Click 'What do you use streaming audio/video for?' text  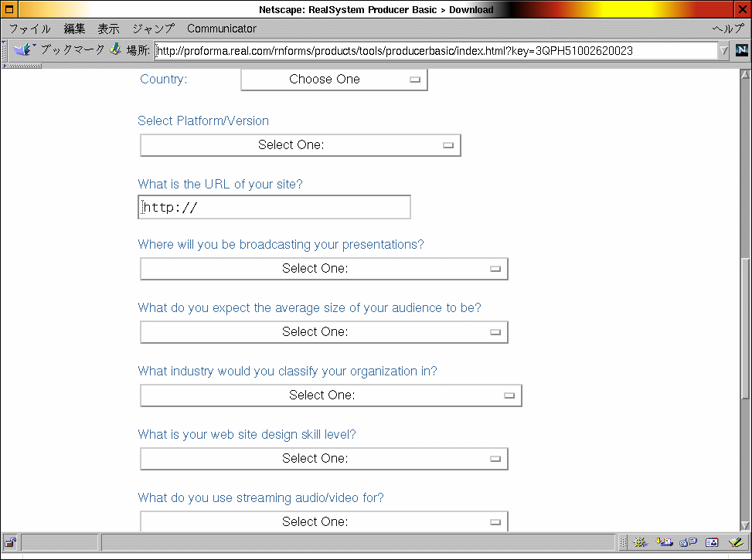click(x=261, y=497)
